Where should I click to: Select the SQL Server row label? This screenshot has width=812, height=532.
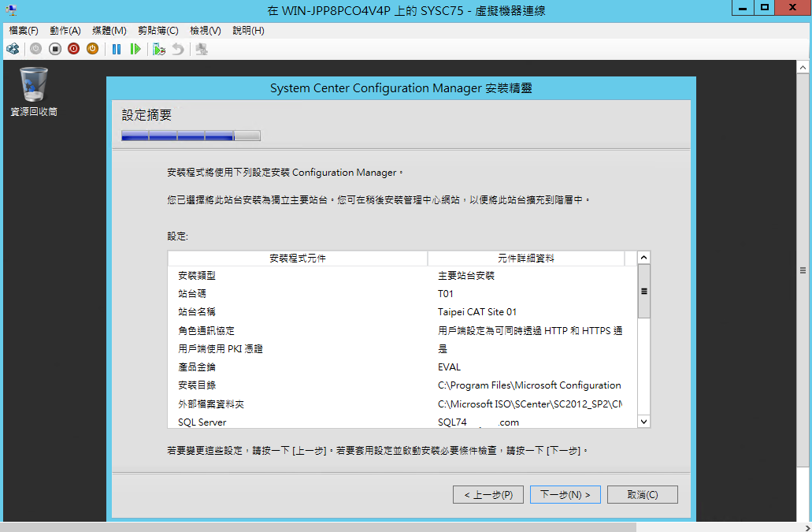[202, 422]
